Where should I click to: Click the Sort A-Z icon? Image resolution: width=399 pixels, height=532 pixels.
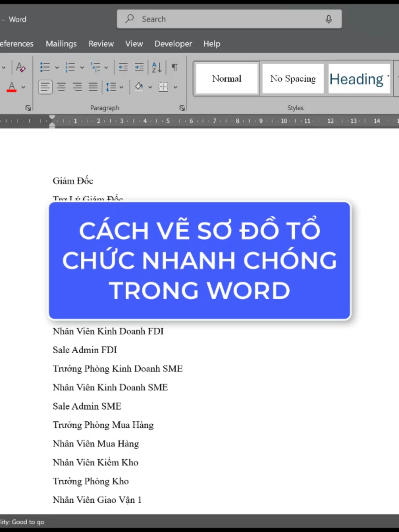click(x=157, y=67)
